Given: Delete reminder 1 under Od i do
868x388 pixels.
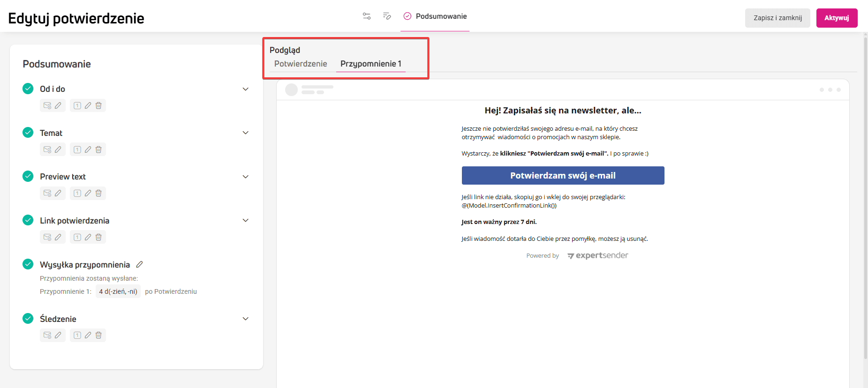Looking at the screenshot, I should tap(98, 106).
